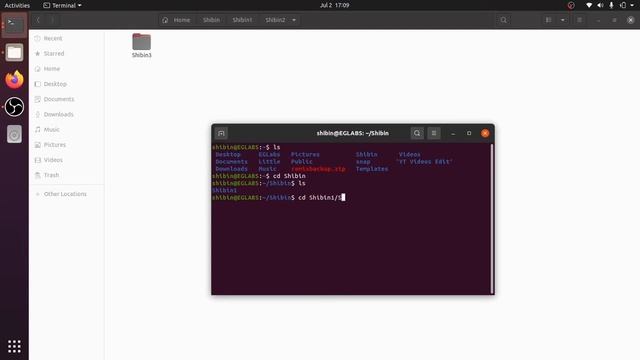Screen dimensions: 640x360
Task: Open the Files icon in the dock
Action: [x=14, y=53]
